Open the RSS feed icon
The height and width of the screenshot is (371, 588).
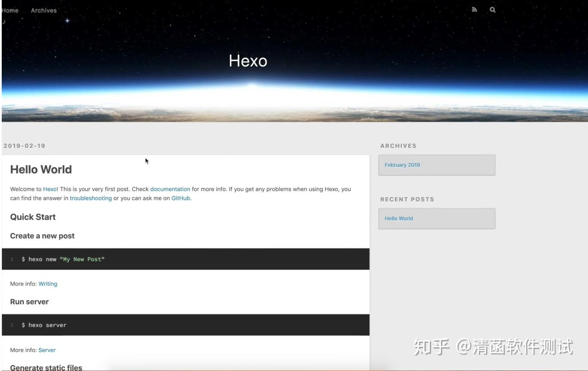click(x=474, y=9)
